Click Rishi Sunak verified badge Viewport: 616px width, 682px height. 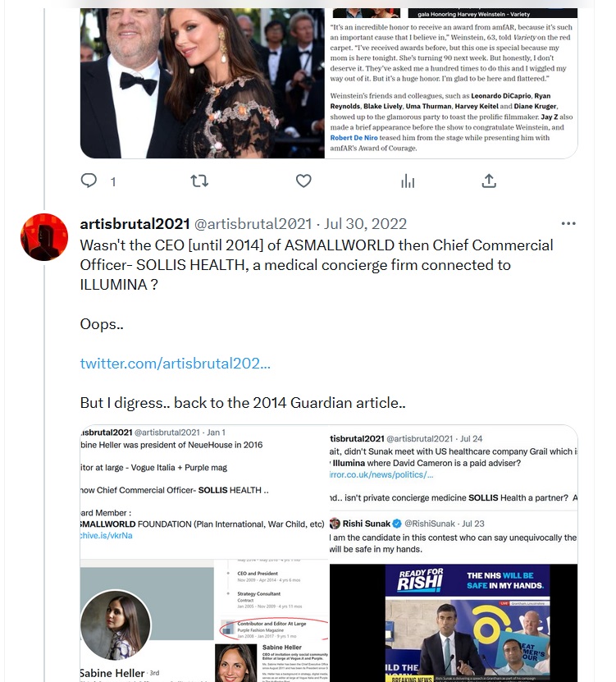pos(397,524)
